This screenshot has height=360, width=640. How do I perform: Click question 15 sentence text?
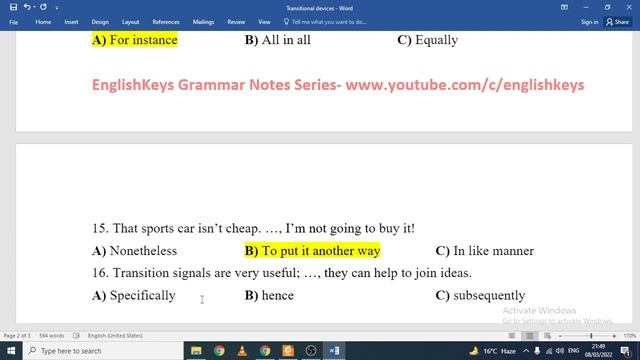coord(253,228)
